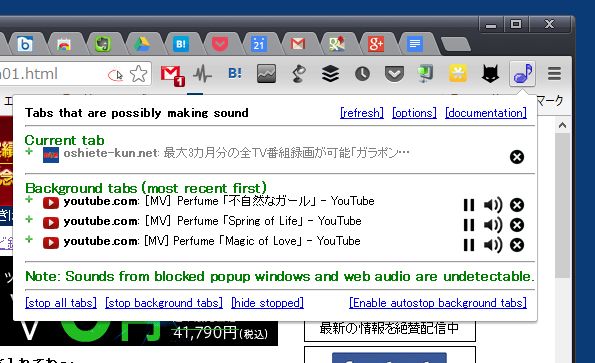
Task: Mute the Perfume 不自然なガール tab
Action: point(493,205)
